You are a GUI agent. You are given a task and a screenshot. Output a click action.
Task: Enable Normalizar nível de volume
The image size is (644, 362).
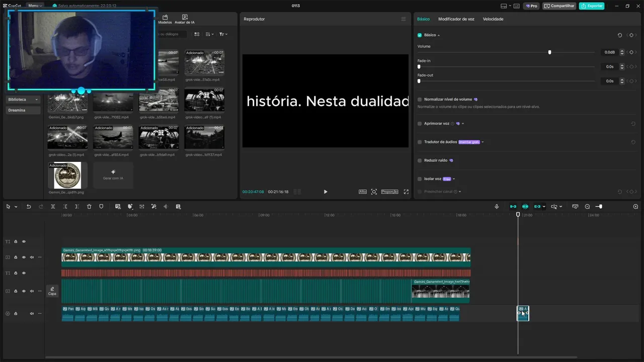[x=420, y=100]
